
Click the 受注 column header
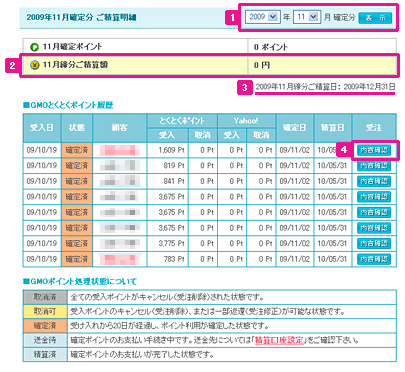pyautogui.click(x=374, y=128)
